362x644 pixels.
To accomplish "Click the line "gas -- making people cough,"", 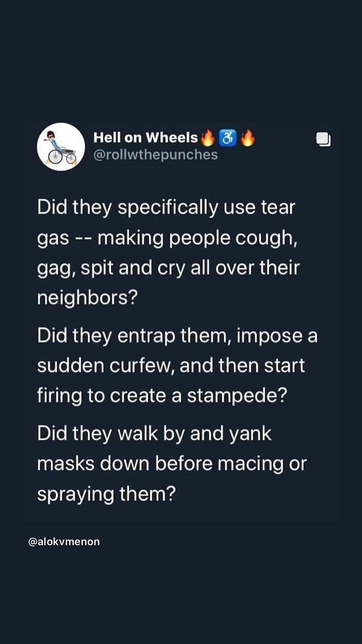I will pyautogui.click(x=167, y=237).
